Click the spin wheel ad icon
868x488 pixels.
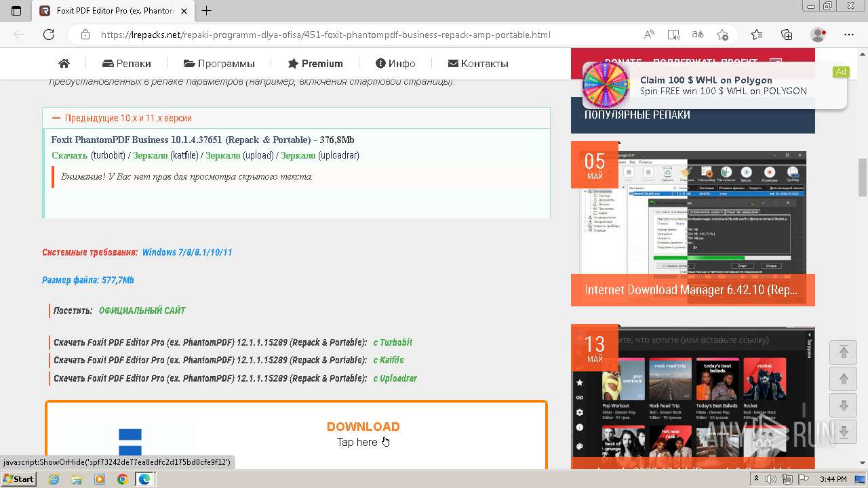[x=606, y=85]
